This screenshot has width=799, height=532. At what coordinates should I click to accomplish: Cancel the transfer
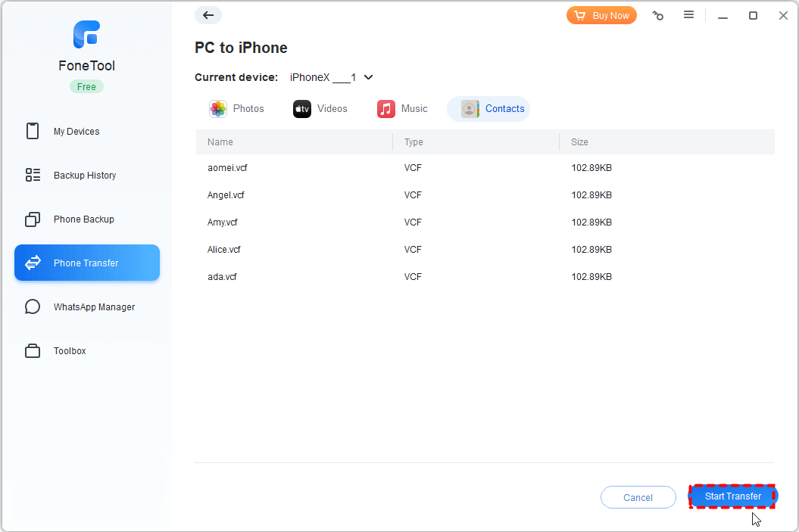click(x=638, y=497)
